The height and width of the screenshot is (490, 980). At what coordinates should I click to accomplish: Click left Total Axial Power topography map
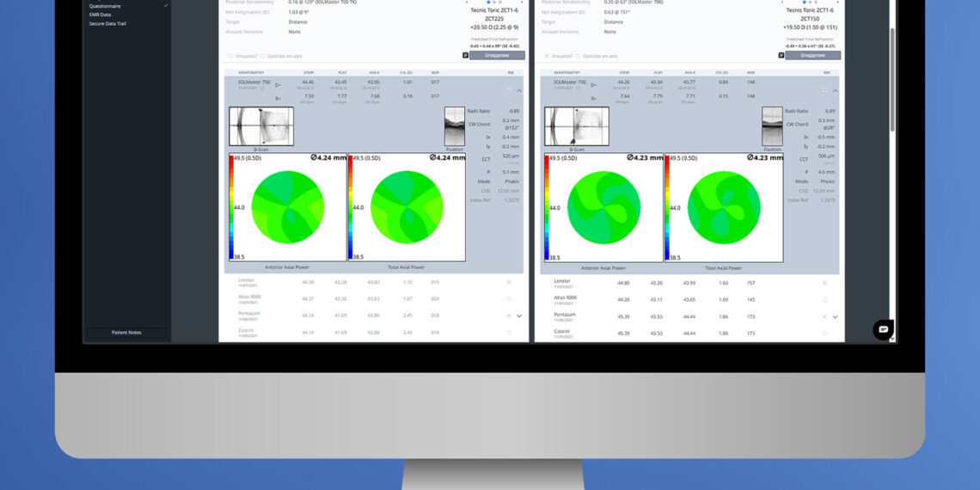click(x=407, y=207)
